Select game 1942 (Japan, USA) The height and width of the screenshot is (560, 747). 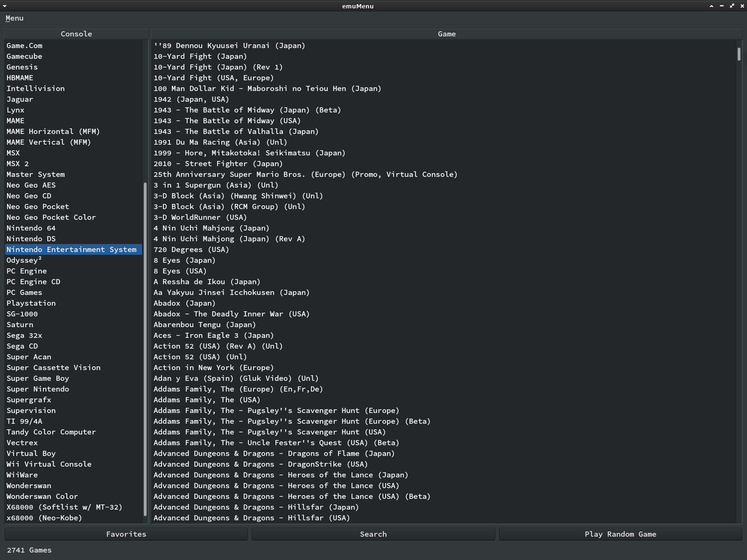coord(444,99)
